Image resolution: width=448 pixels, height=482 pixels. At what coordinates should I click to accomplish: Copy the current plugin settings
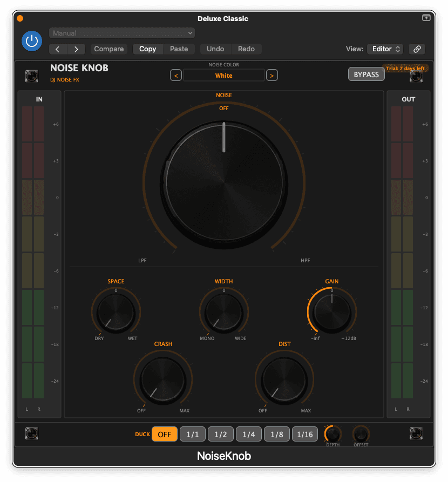click(x=147, y=49)
